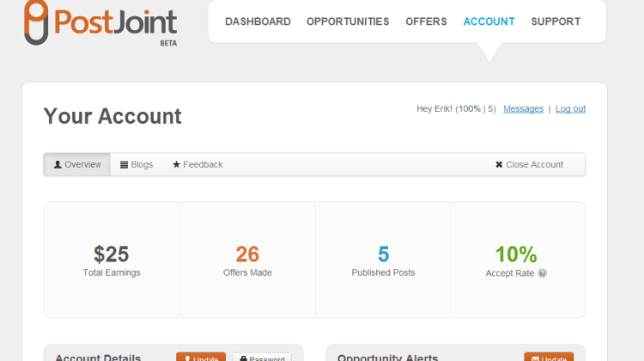Viewport: 644px width, 361px height.
Task: Click the Password button
Action: tap(262, 357)
